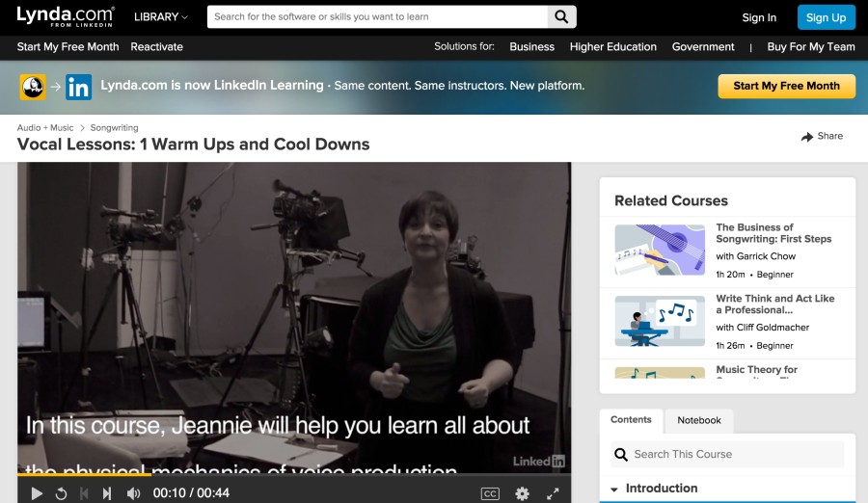
Task: Mute the video volume
Action: pos(133,493)
